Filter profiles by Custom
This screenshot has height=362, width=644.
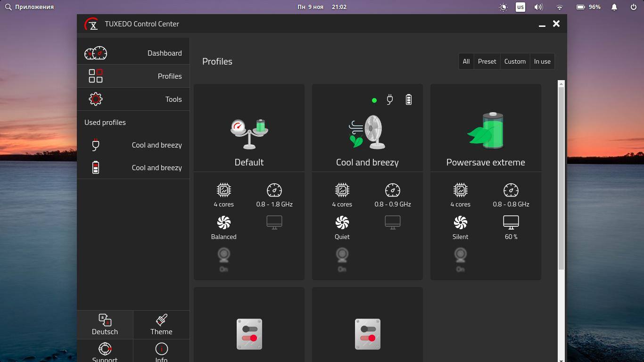[x=515, y=61]
